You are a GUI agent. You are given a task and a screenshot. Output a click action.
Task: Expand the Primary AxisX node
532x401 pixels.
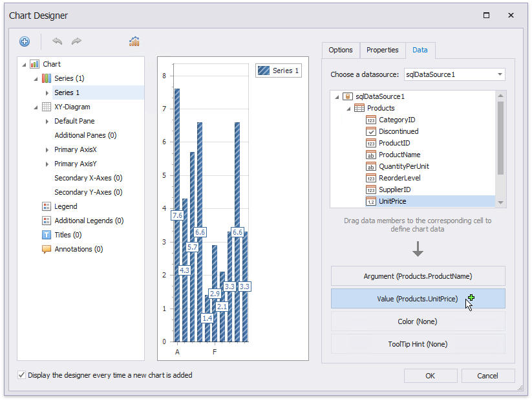[x=47, y=149]
